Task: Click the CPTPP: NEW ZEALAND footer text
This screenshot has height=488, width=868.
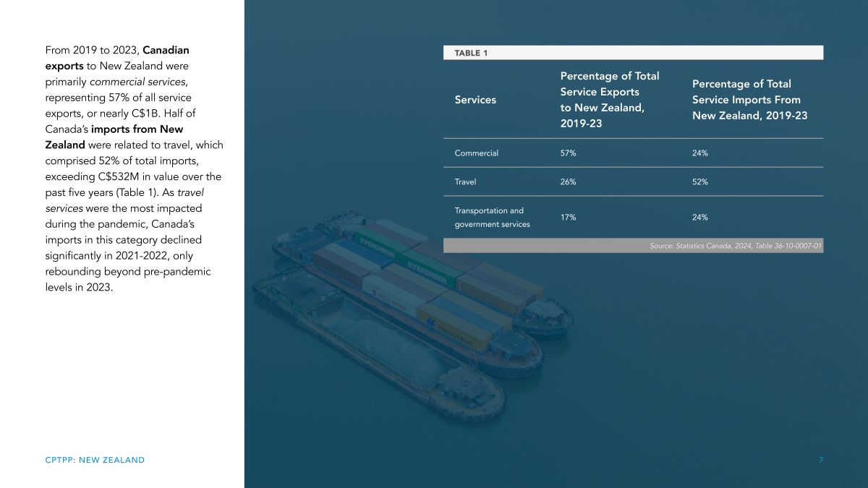Action: point(95,460)
